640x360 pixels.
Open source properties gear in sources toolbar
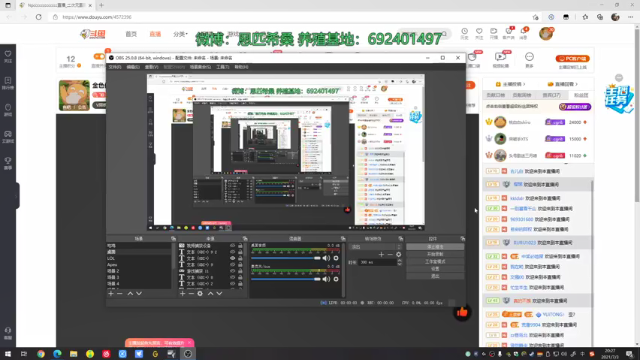click(x=200, y=293)
